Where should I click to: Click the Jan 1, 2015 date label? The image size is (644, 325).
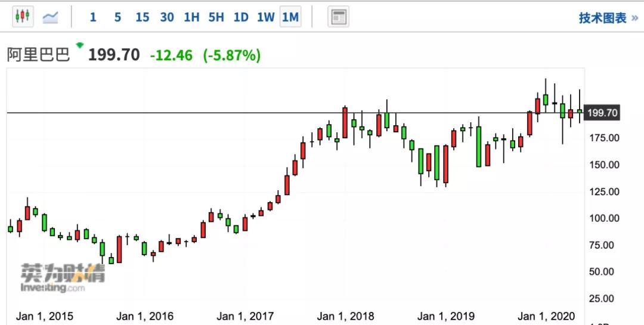[x=44, y=316]
